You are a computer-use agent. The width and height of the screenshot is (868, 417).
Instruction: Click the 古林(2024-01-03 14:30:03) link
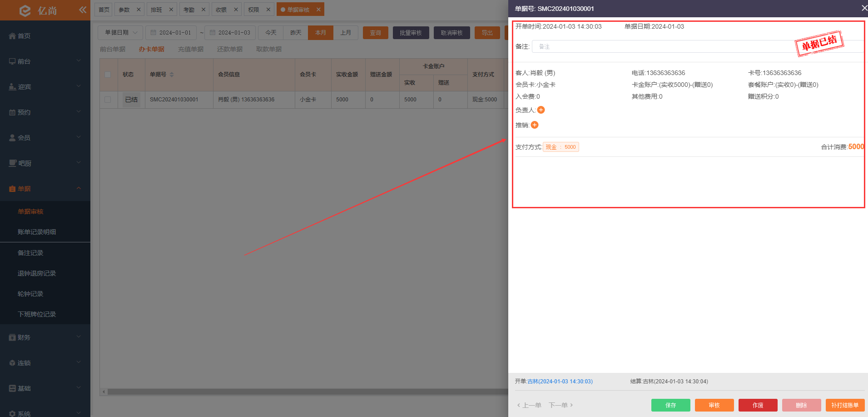[x=560, y=382]
